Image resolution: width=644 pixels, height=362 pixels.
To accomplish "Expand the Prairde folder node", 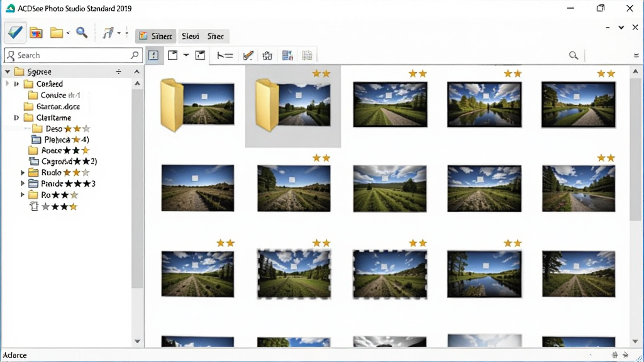I will click(23, 184).
